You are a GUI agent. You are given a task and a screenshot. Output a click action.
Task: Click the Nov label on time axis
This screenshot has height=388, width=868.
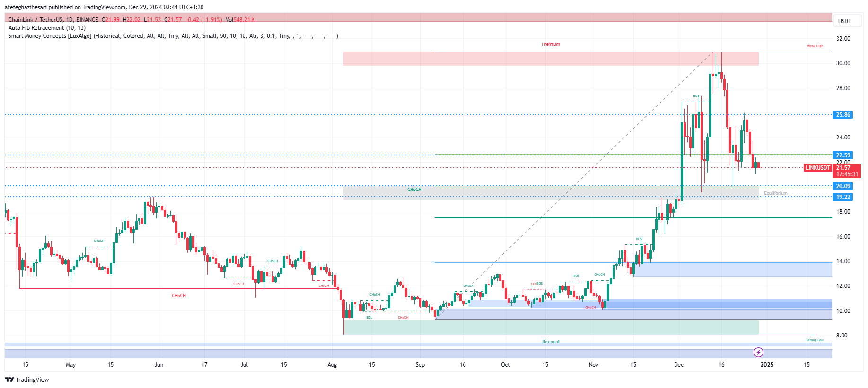[x=593, y=365]
